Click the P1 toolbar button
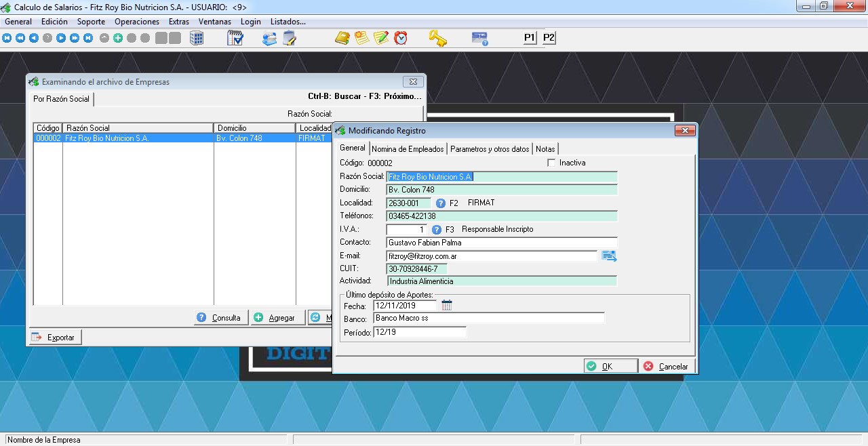868x446 pixels. tap(530, 38)
